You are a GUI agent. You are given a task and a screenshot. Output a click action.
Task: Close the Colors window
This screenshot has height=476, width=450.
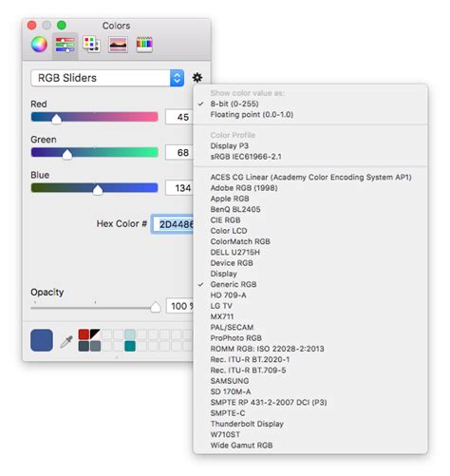[32, 25]
